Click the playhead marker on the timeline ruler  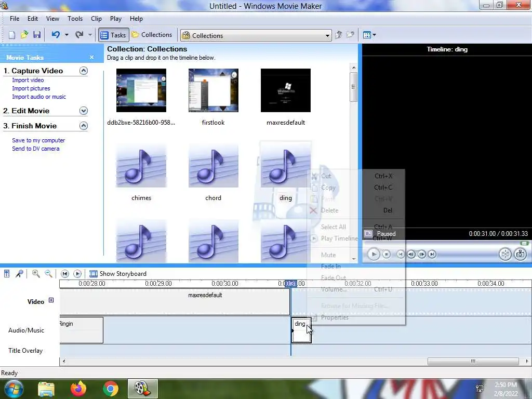[x=291, y=283]
